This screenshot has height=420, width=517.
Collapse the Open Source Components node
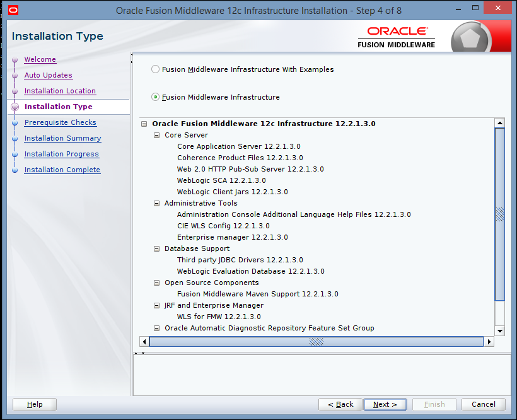tap(156, 283)
